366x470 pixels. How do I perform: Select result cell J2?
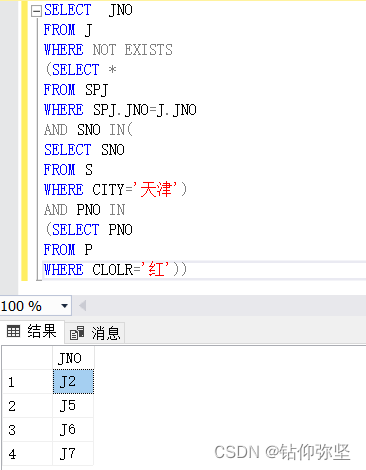tap(73, 382)
